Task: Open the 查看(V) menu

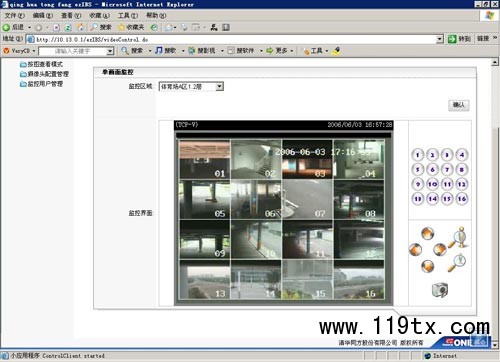Action: click(x=71, y=15)
